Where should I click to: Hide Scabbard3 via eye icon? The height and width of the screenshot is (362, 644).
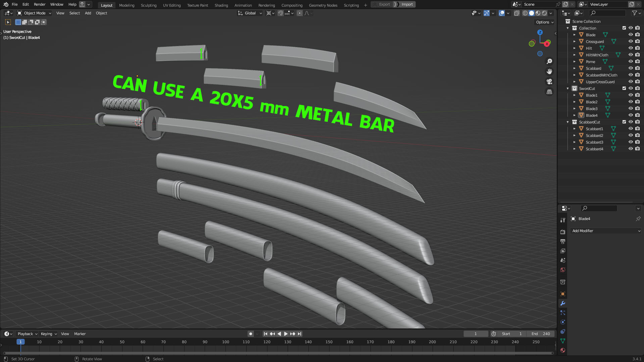tap(631, 142)
